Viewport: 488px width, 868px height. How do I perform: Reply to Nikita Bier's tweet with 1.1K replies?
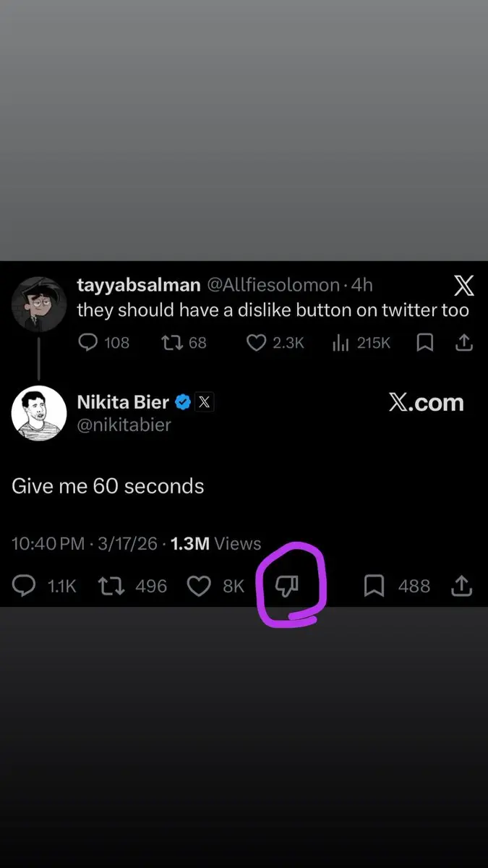[x=24, y=586]
